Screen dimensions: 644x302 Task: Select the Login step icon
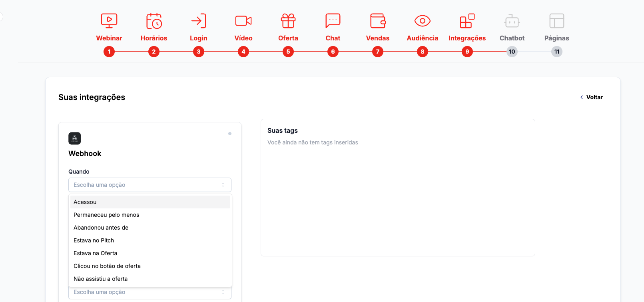pos(199,21)
